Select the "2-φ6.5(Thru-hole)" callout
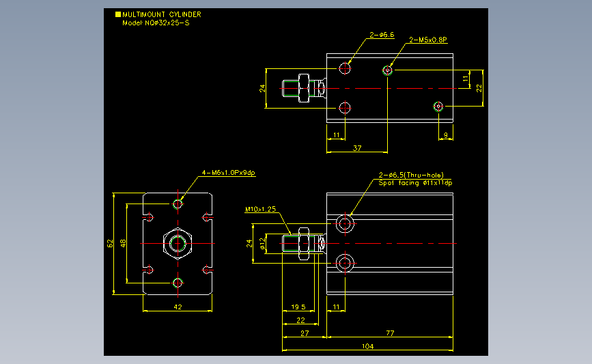 click(411, 175)
